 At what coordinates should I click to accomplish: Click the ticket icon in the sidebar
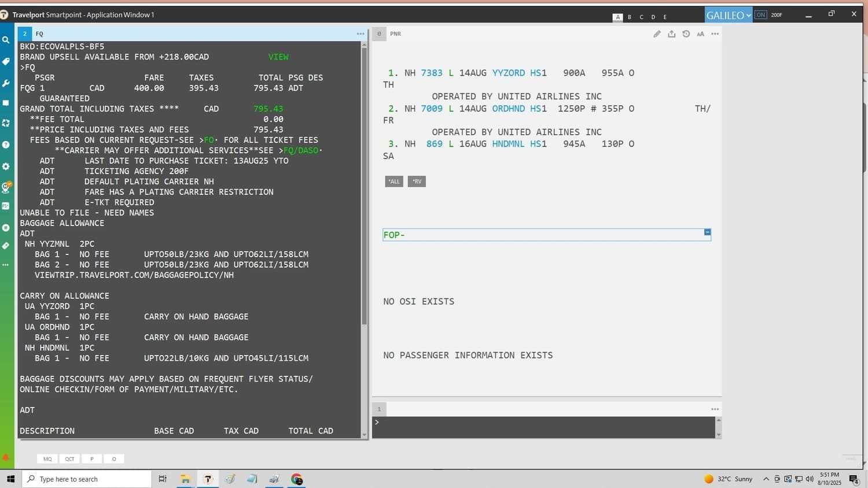pos(6,246)
